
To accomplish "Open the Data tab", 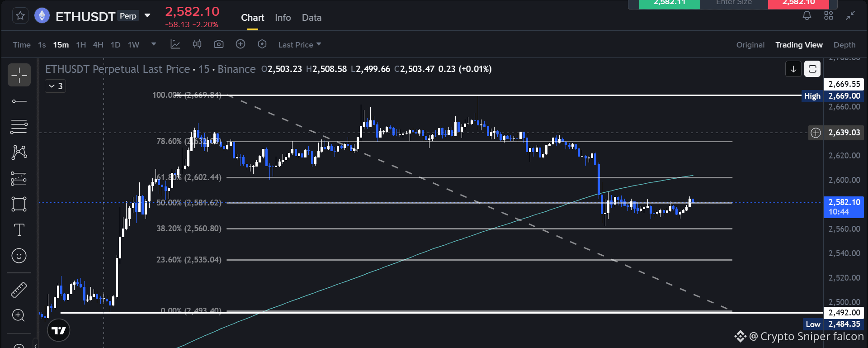I will (311, 18).
